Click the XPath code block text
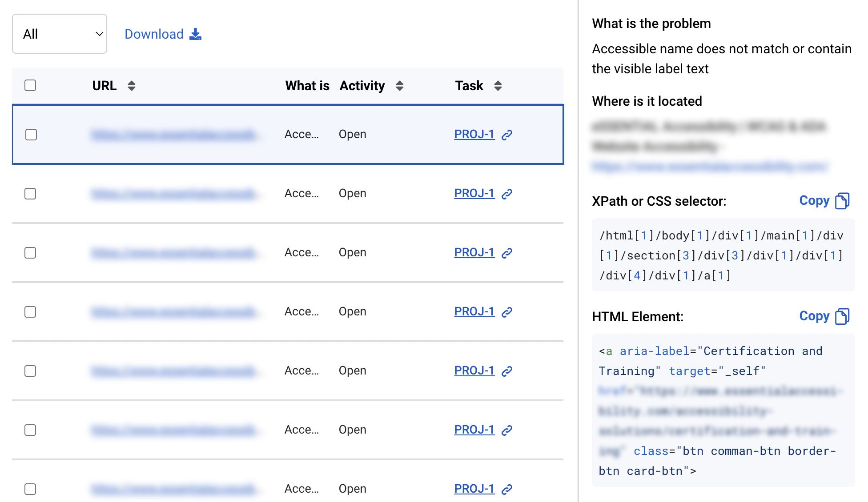 tap(721, 255)
